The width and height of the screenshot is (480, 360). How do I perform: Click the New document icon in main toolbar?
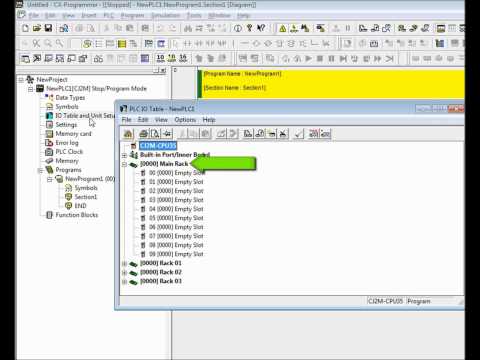pyautogui.click(x=25, y=28)
